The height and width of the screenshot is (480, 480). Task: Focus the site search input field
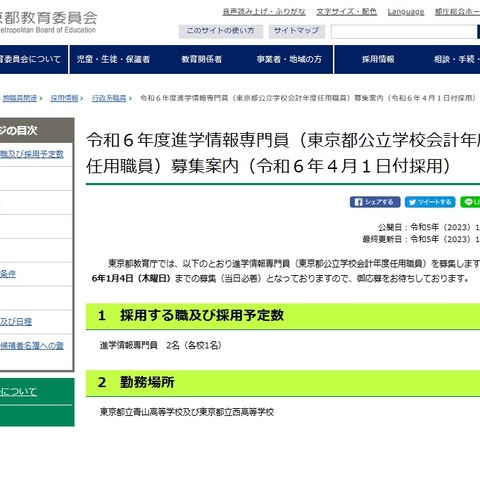point(404,32)
